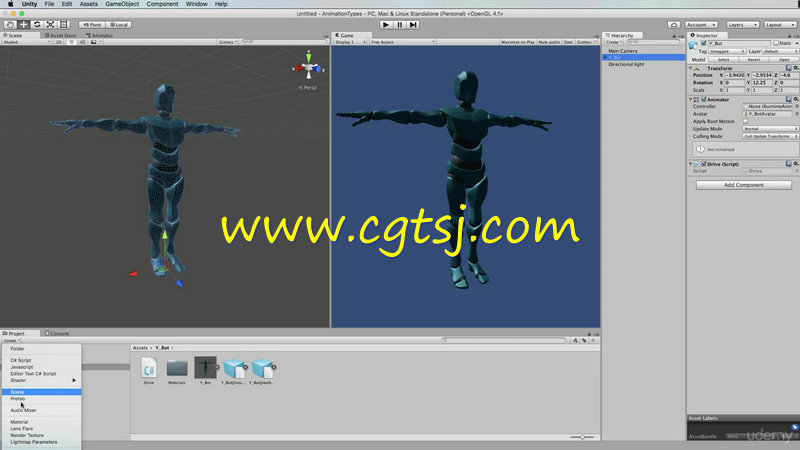Select the Materials folder asset
The image size is (800, 450).
tap(177, 371)
